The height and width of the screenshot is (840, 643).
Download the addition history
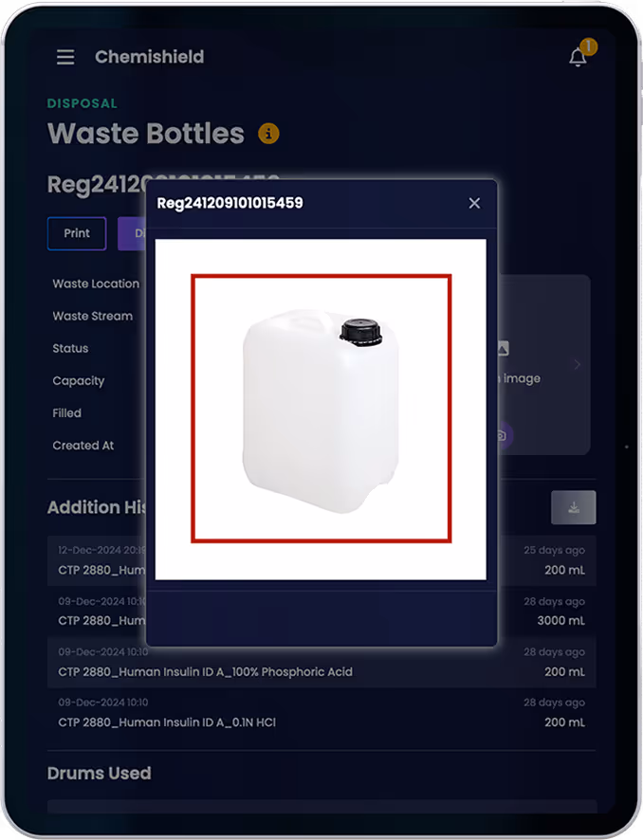[574, 507]
